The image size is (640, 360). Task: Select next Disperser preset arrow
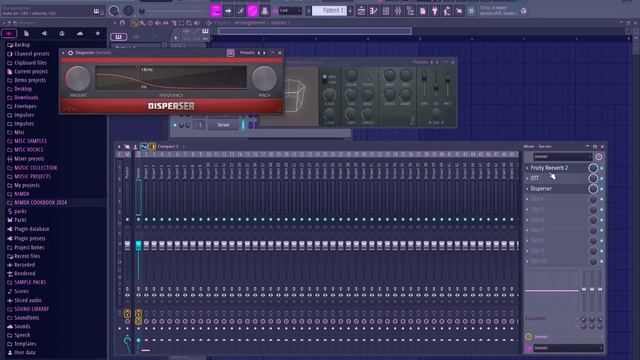coord(264,53)
